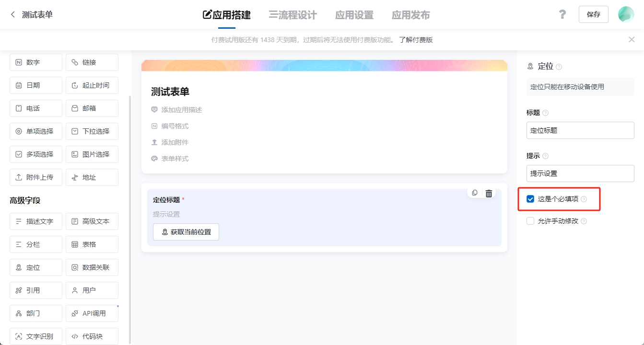
Task: Click the 定位标题 title input field
Action: click(x=580, y=130)
